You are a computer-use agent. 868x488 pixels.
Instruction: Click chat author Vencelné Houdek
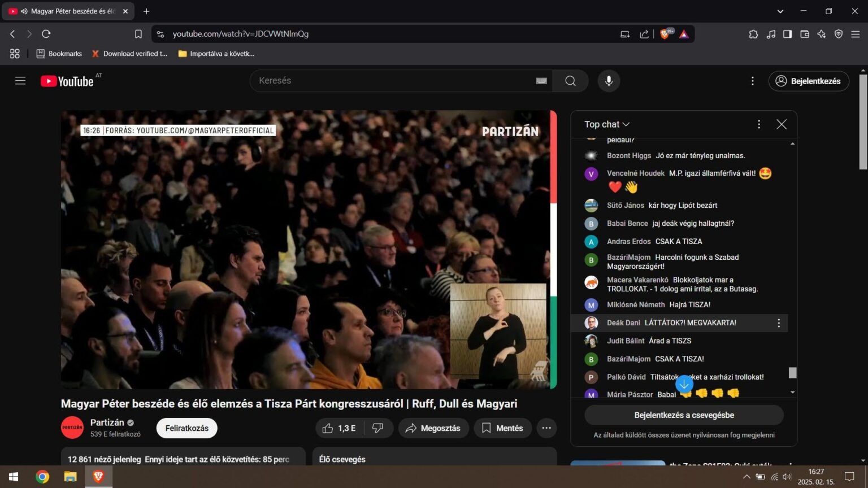(636, 173)
